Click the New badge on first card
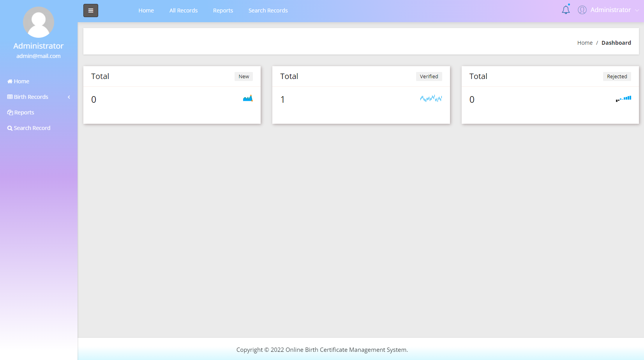 tap(244, 77)
